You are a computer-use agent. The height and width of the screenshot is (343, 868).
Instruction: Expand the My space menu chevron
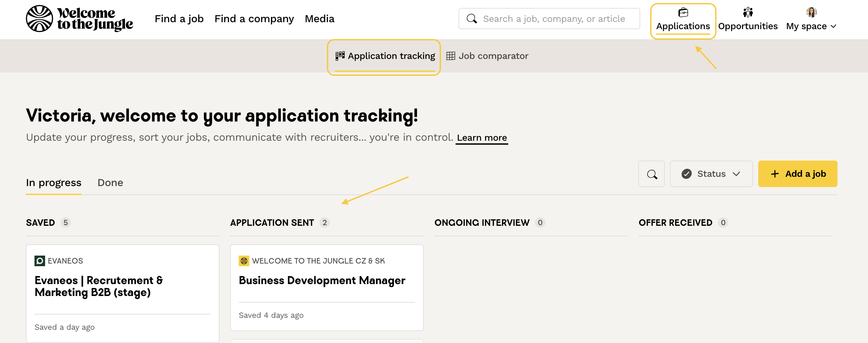834,26
